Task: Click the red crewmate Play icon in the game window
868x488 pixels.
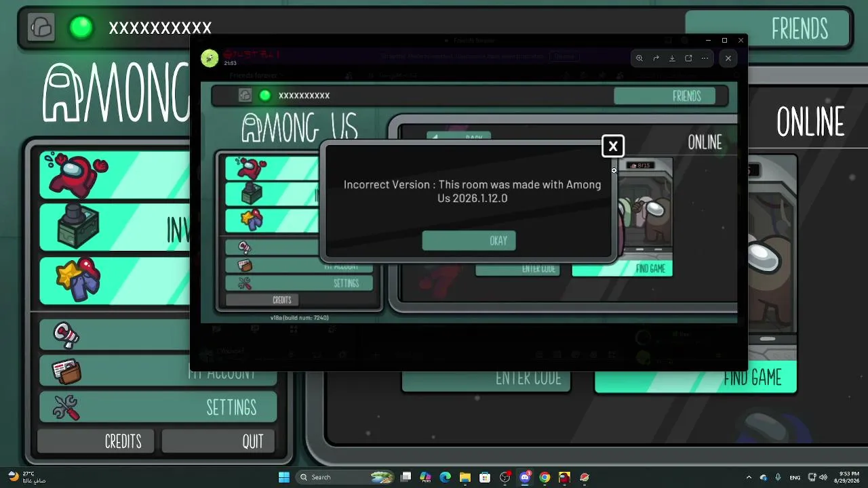Action: point(75,174)
